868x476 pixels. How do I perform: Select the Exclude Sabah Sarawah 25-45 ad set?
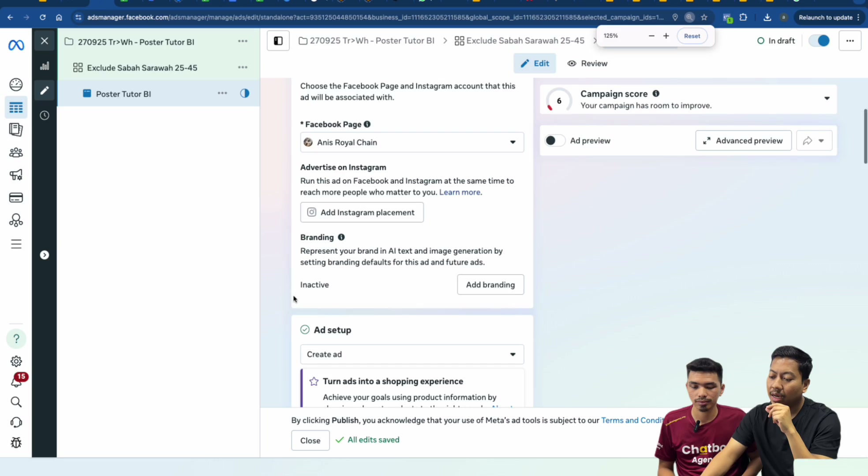point(142,68)
